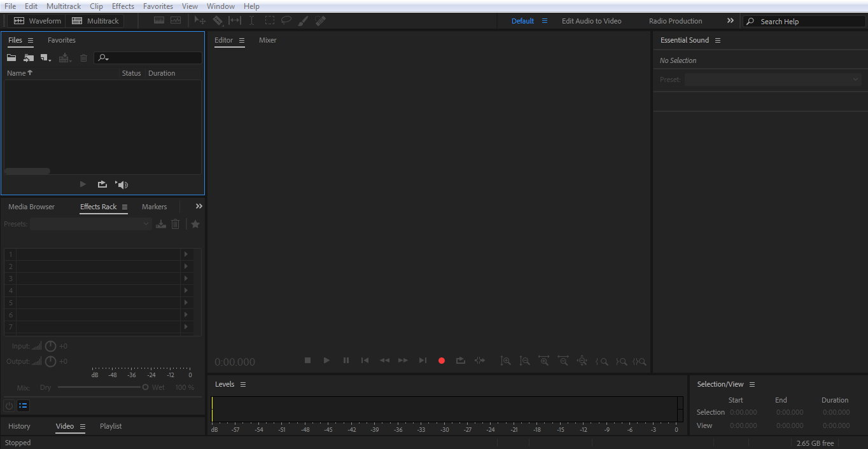
Task: Select the Radio Production workspace
Action: pos(675,21)
